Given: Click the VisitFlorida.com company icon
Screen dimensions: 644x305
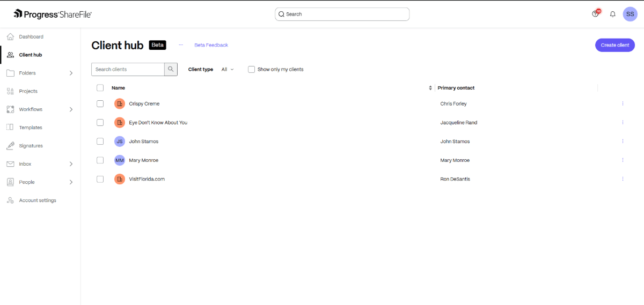Looking at the screenshot, I should (x=120, y=179).
